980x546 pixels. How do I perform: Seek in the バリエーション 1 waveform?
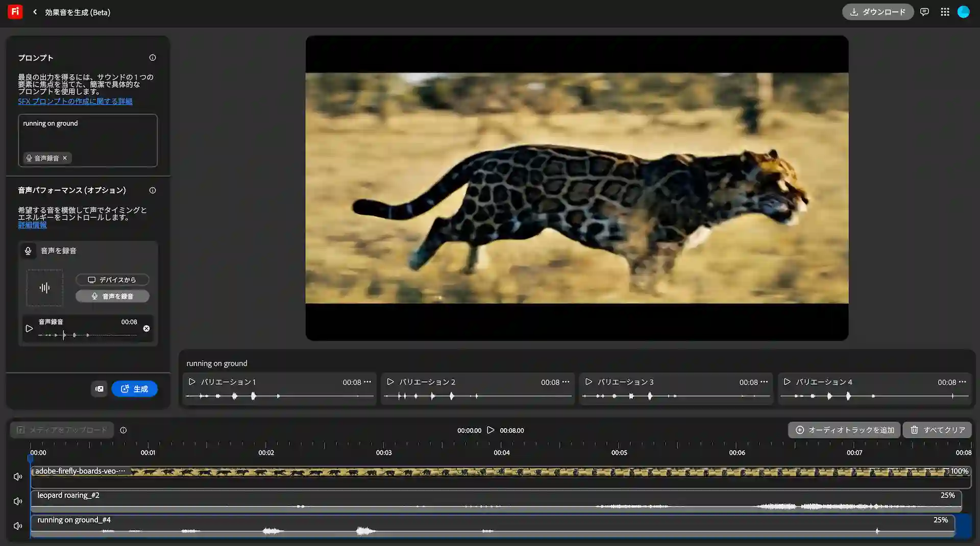coord(279,396)
